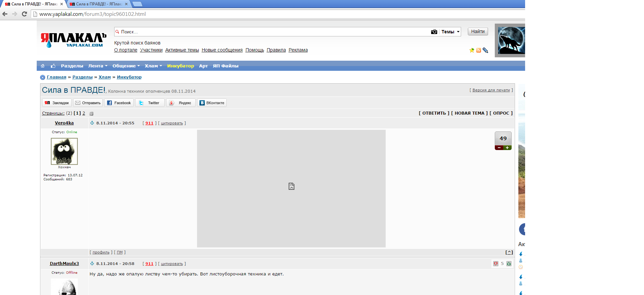644x295 pixels.
Task: Share topic via Facebook button
Action: tap(119, 103)
